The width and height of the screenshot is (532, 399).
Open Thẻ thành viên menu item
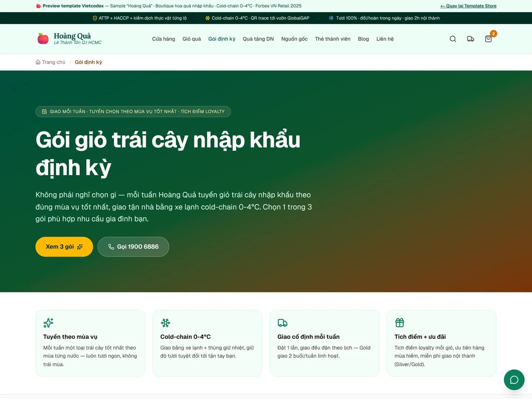pos(333,39)
